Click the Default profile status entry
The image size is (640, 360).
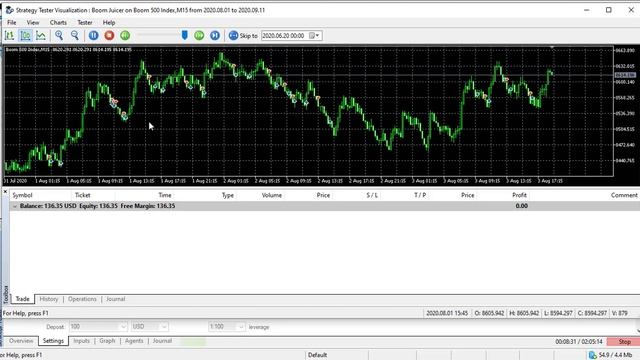(x=317, y=355)
